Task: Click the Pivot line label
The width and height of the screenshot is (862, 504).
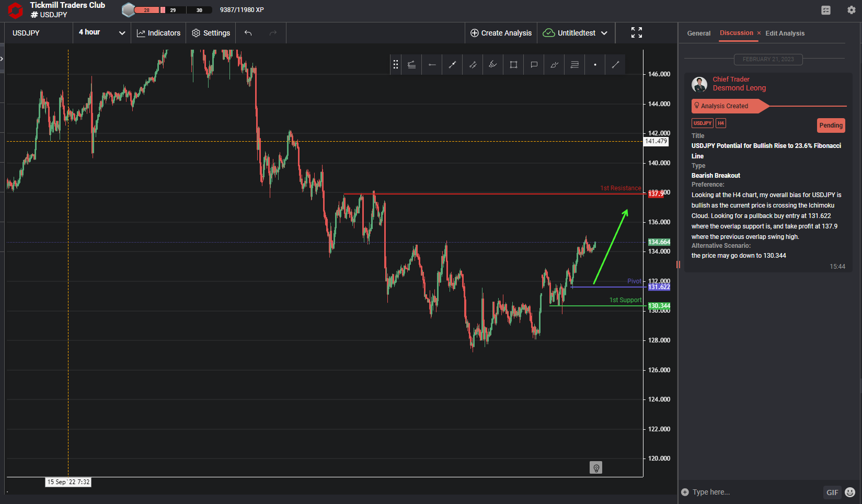Action: point(634,281)
